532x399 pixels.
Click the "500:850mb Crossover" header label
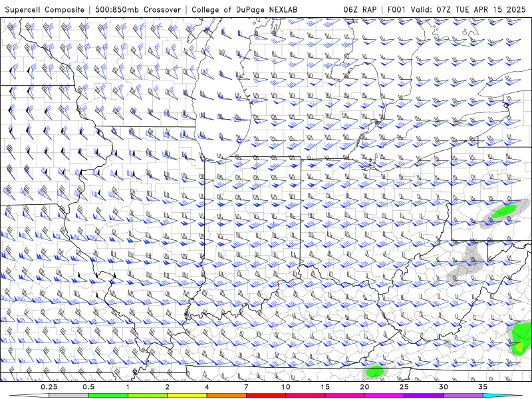(138, 9)
